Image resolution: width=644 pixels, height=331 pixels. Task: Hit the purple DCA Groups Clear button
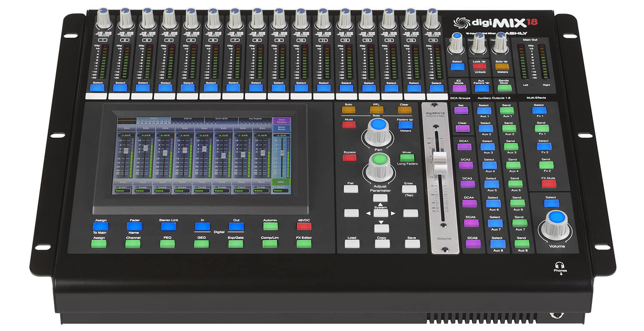coord(463,128)
